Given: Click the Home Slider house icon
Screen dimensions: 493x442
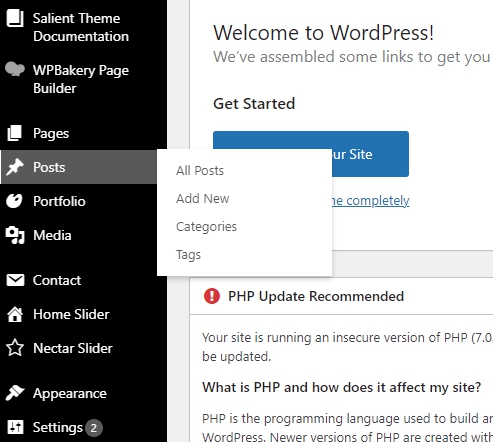Looking at the screenshot, I should point(15,314).
